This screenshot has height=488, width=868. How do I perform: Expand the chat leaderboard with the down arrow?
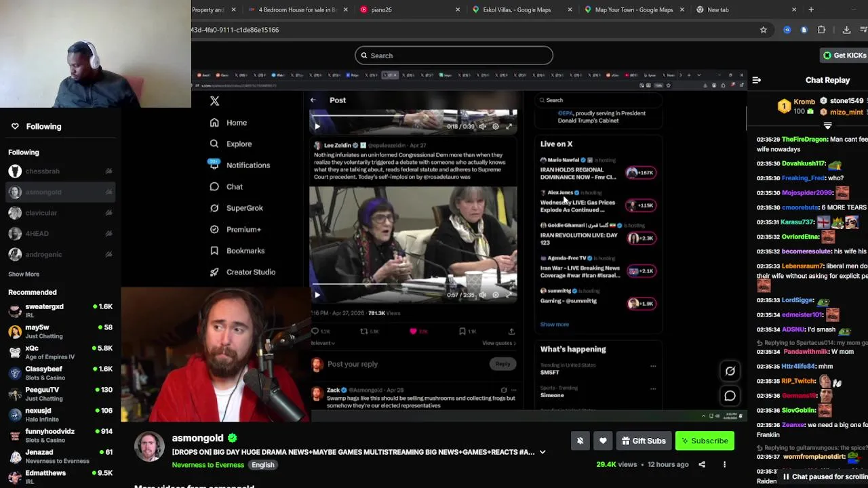point(827,125)
